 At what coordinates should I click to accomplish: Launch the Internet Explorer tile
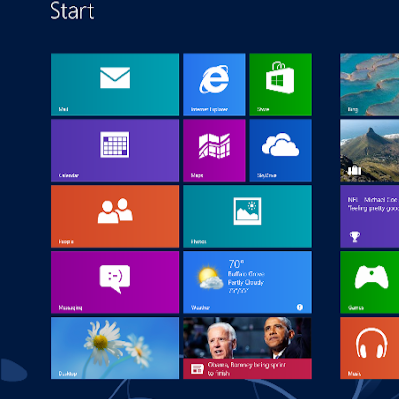point(214,85)
